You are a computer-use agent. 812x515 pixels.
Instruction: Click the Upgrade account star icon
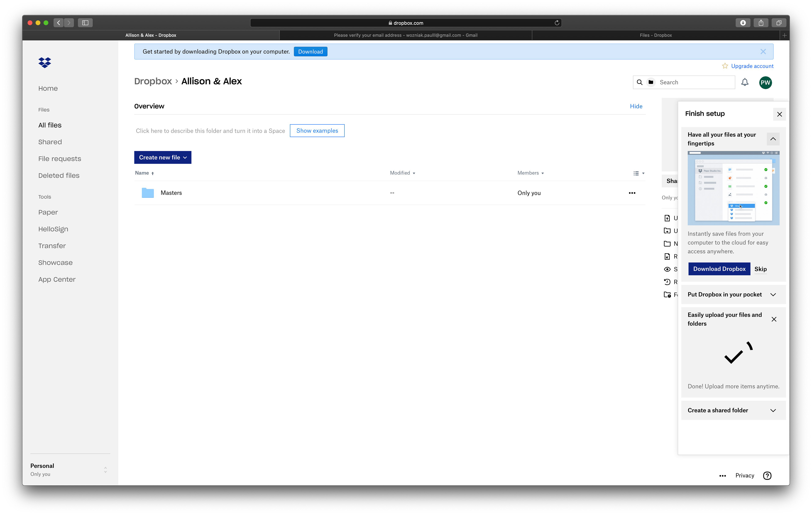click(725, 66)
